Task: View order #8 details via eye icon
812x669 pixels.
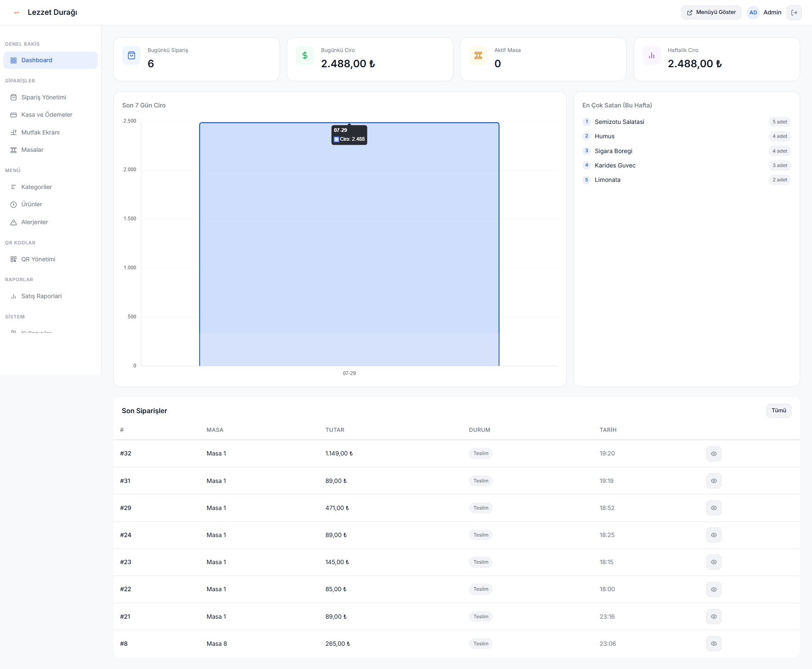Action: pyautogui.click(x=714, y=644)
